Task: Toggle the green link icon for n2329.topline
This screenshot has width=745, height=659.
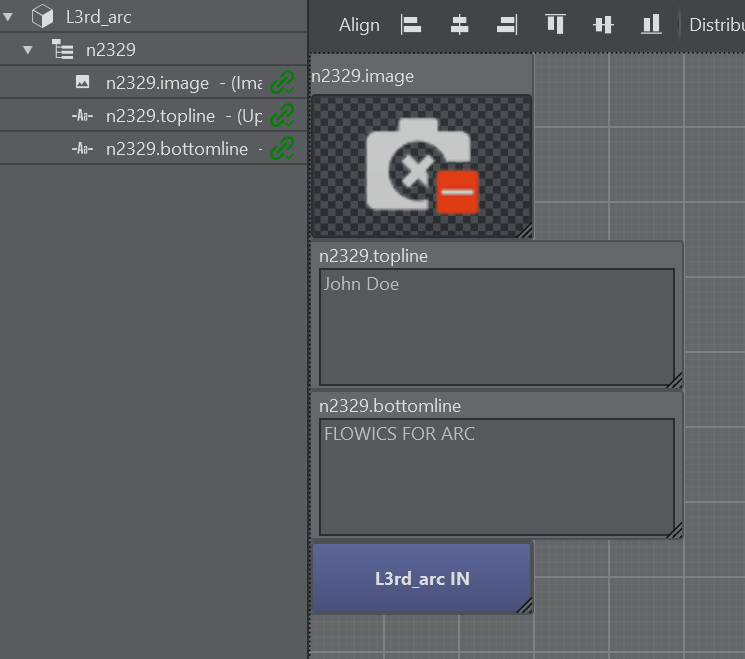Action: [x=283, y=116]
